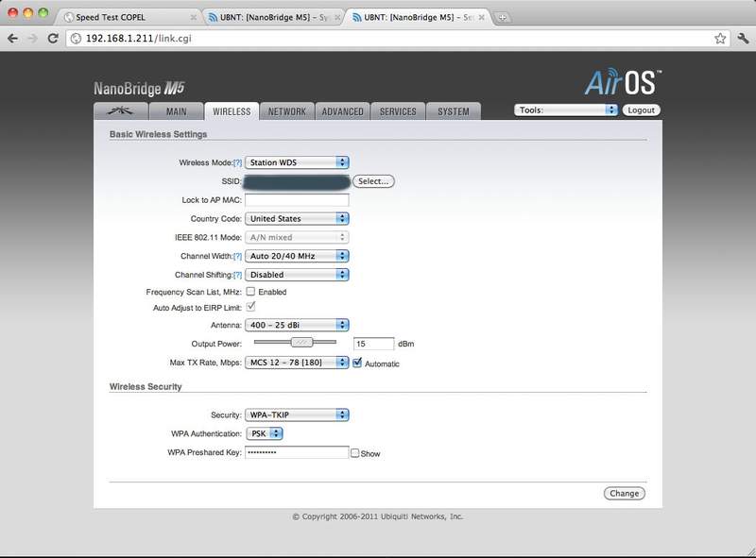Click the 'Basic Wireless Settings' heading
This screenshot has height=558, width=756.
pos(158,134)
